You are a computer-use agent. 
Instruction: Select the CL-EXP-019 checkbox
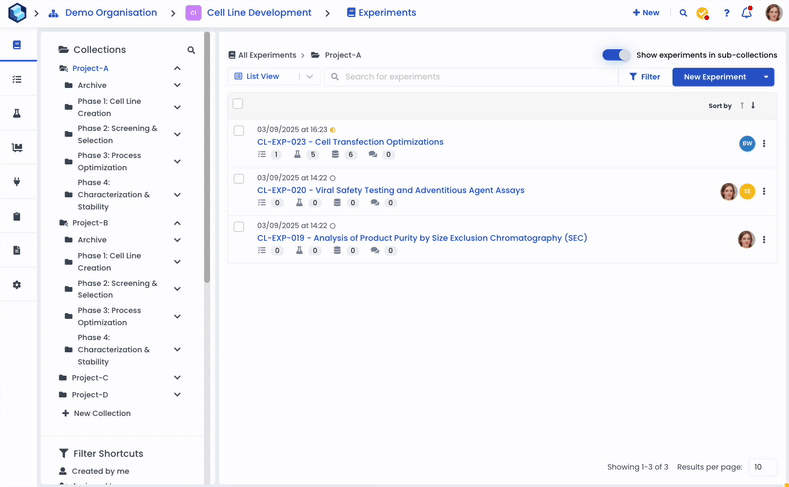point(239,227)
